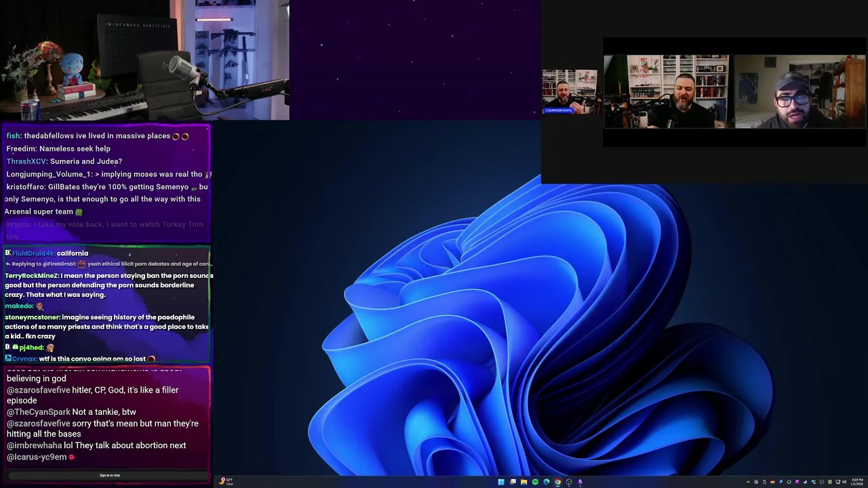Open Task View from the taskbar

(513, 482)
